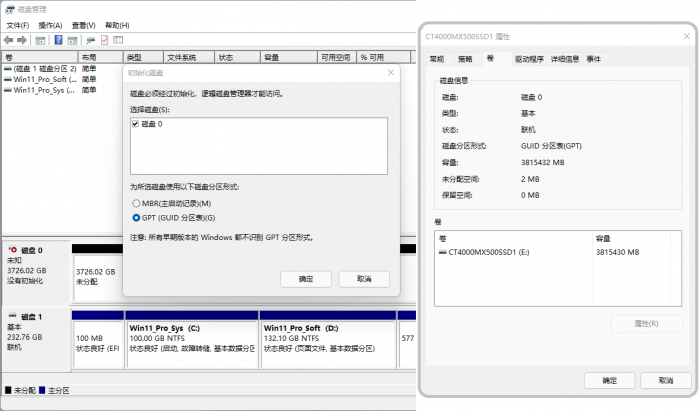Screen dimensions: 700x411
Task: Click the volume icon for CT4000MX500SSD1 (E:)
Action: [x=442, y=253]
